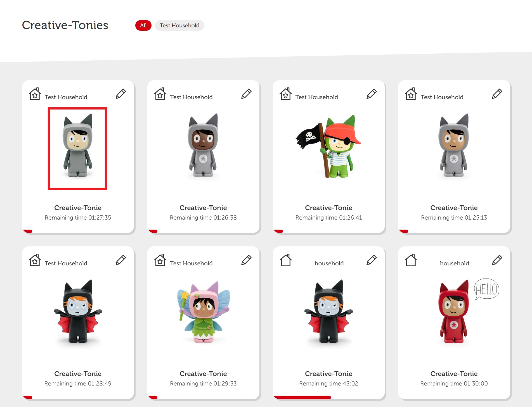Click Creative-Tonie title above Remaining time 01:26:38

203,208
